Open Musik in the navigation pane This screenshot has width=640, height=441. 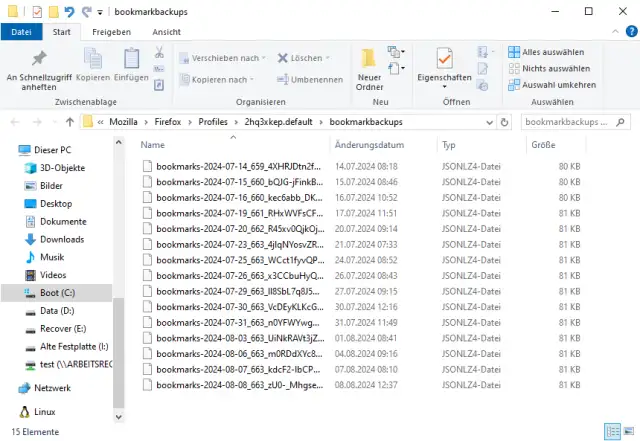44,257
